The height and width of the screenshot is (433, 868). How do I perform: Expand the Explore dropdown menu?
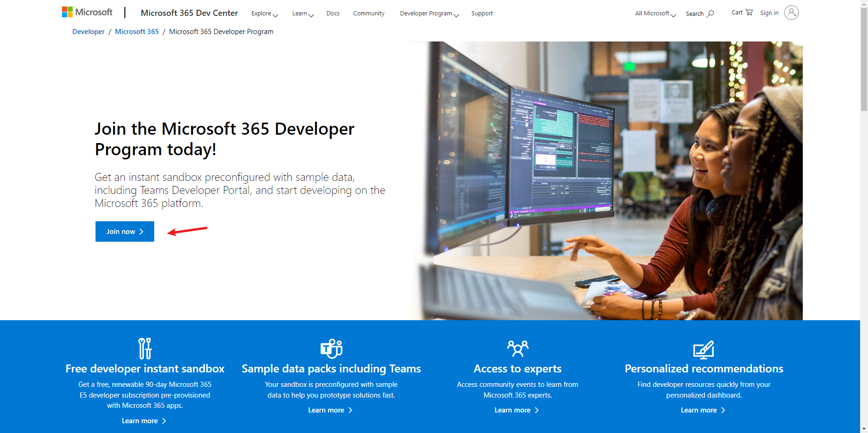pos(264,14)
